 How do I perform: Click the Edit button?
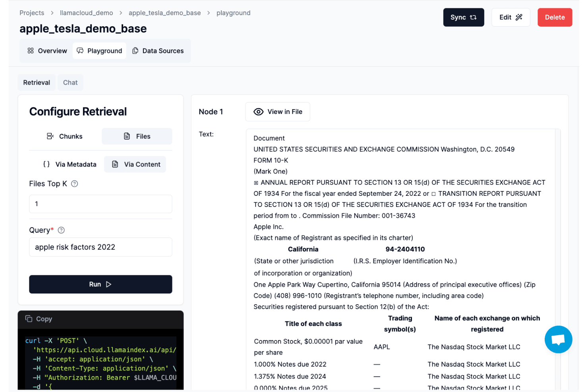(x=511, y=17)
